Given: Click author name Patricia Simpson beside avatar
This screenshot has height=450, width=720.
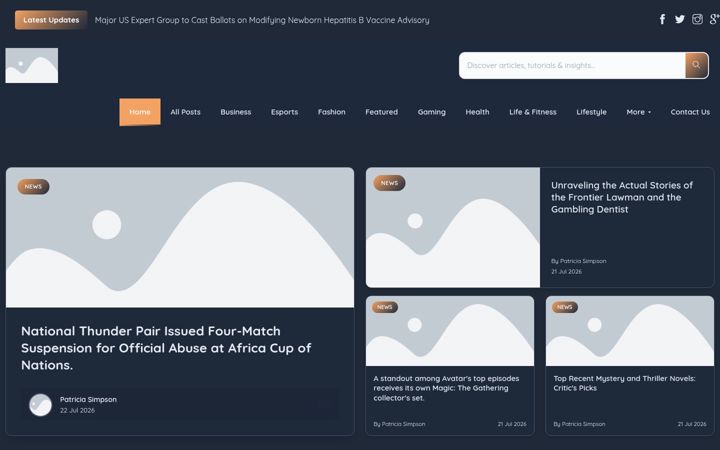Looking at the screenshot, I should tap(88, 399).
